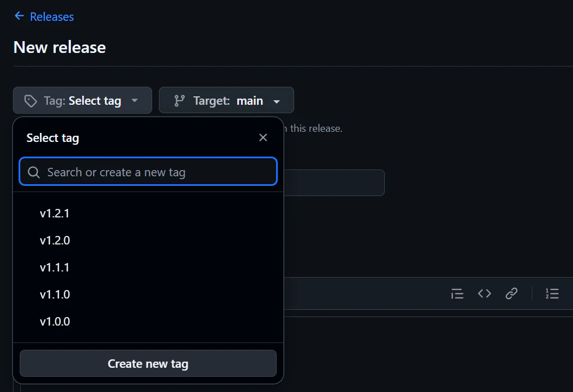Click the search magnifier icon
Viewport: 573px width, 392px height.
click(34, 172)
